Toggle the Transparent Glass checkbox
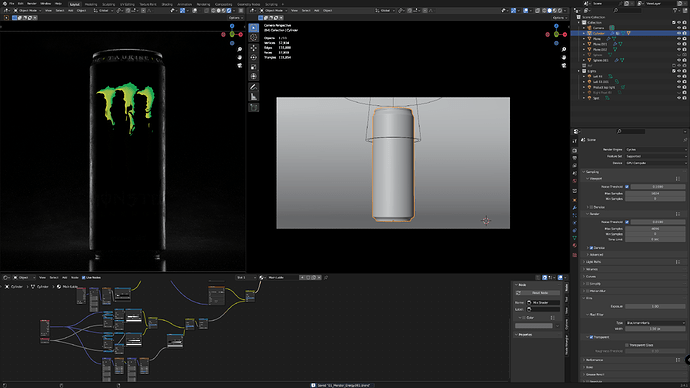This screenshot has width=690, height=388. pos(627,345)
